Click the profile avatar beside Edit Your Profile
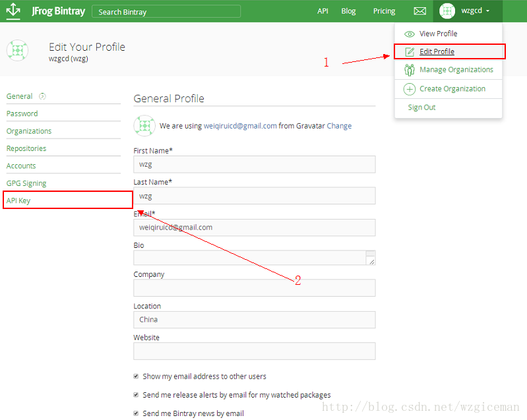The width and height of the screenshot is (527, 420). 17,50
